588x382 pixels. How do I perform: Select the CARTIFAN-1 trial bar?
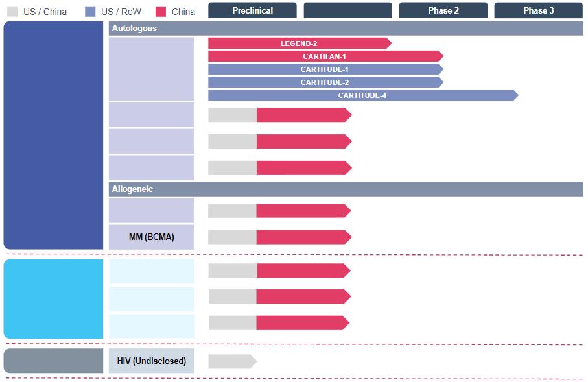[x=324, y=56]
